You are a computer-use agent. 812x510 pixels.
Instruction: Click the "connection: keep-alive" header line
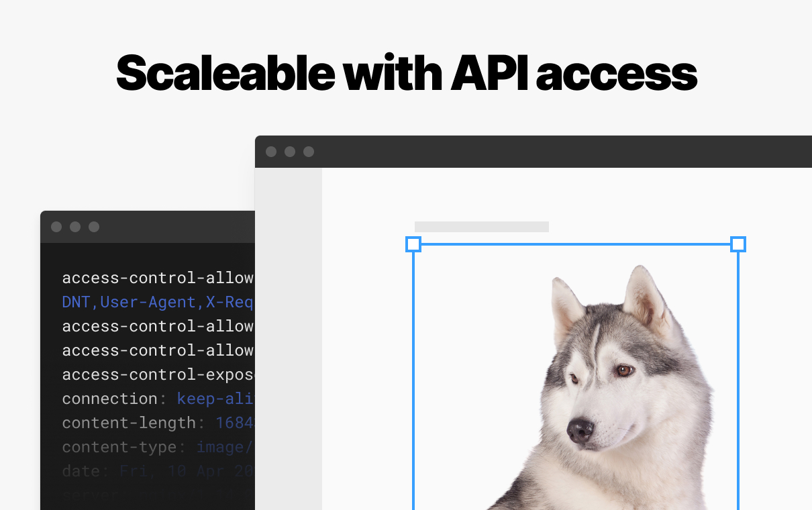coord(157,399)
